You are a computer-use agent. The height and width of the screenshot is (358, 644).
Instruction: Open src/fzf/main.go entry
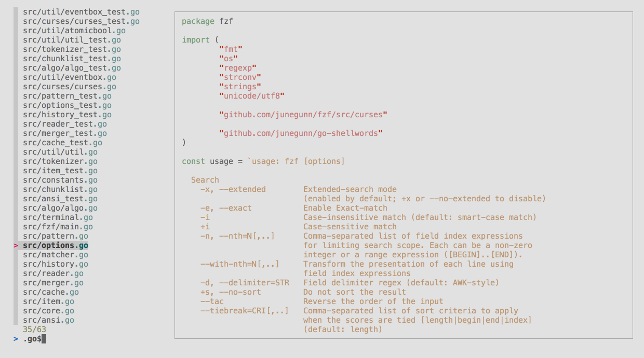tap(58, 227)
